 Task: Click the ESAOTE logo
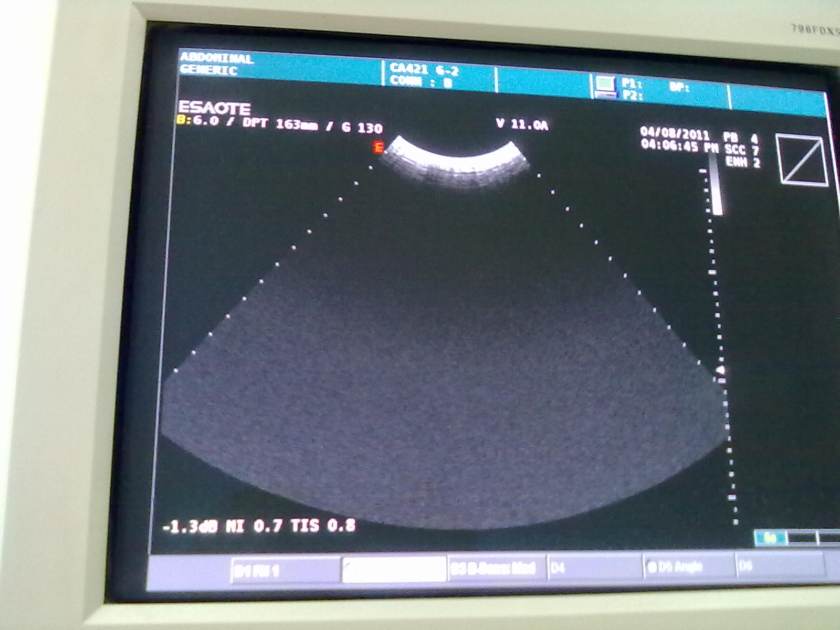[x=214, y=108]
